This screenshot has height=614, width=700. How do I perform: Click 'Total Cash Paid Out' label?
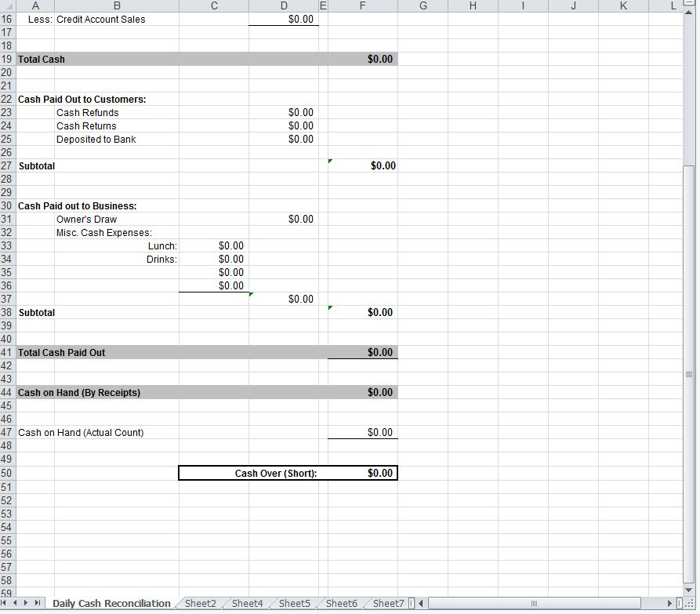pos(62,353)
